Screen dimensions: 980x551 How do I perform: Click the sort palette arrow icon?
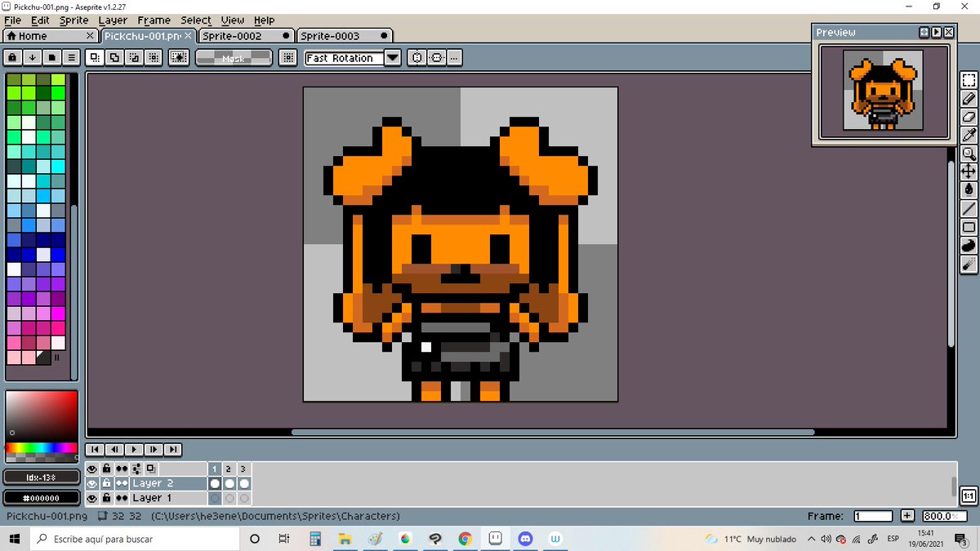click(x=32, y=58)
